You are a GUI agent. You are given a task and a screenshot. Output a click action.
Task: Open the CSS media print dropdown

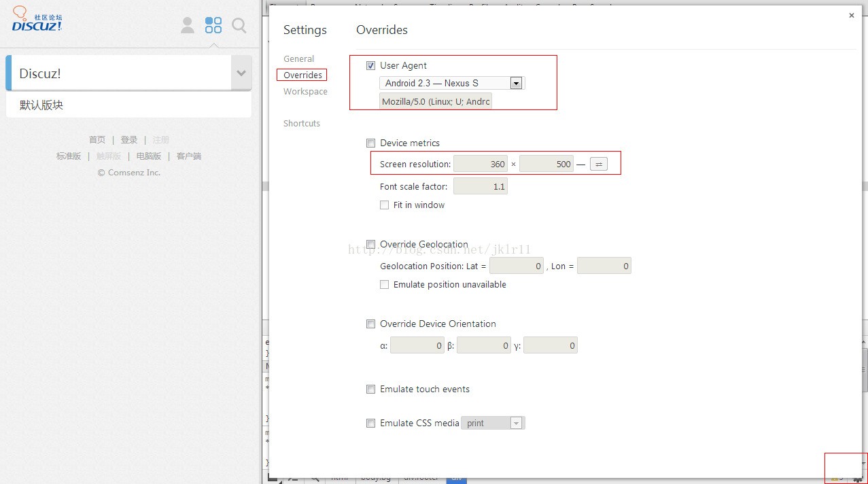pos(493,423)
